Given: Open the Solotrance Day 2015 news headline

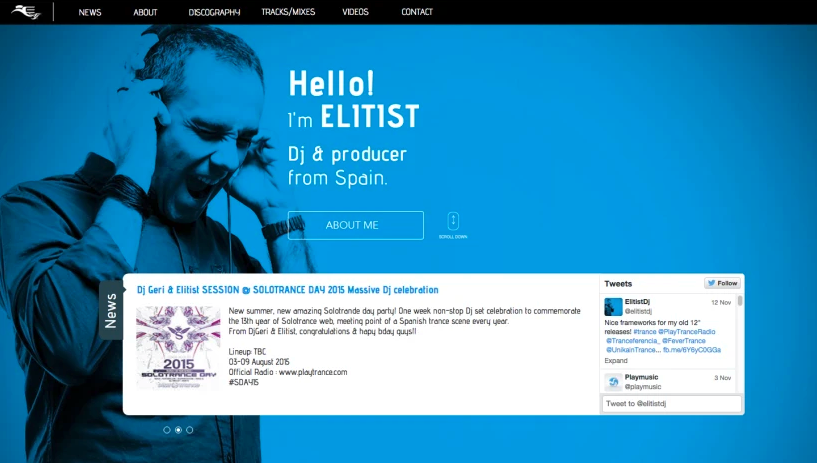Looking at the screenshot, I should [x=288, y=290].
